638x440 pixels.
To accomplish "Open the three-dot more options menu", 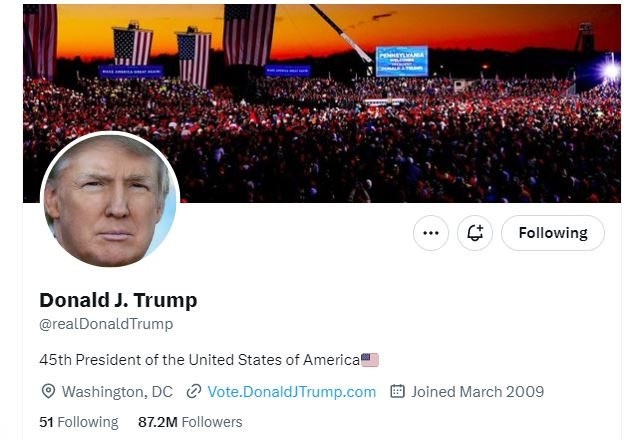I will (x=431, y=233).
